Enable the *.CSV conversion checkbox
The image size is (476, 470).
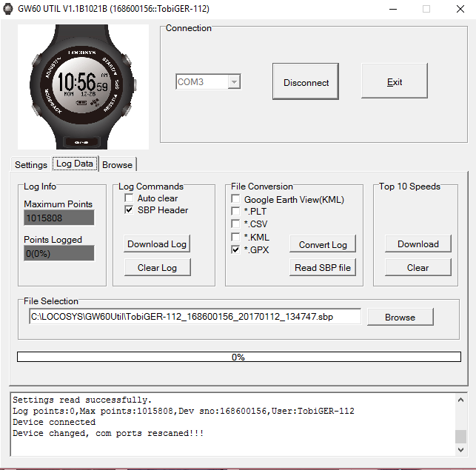coord(235,224)
